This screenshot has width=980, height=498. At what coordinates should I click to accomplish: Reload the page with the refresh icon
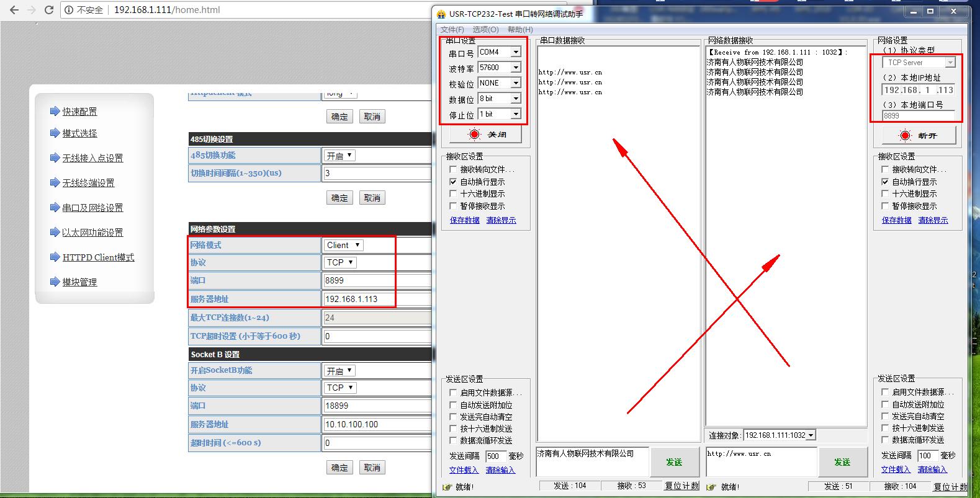(x=48, y=10)
